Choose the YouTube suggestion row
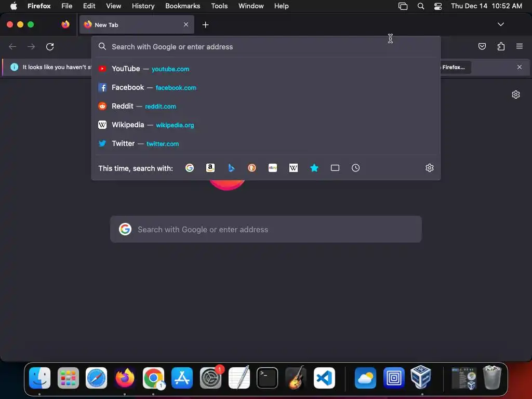The height and width of the screenshot is (399, 532). (x=266, y=69)
